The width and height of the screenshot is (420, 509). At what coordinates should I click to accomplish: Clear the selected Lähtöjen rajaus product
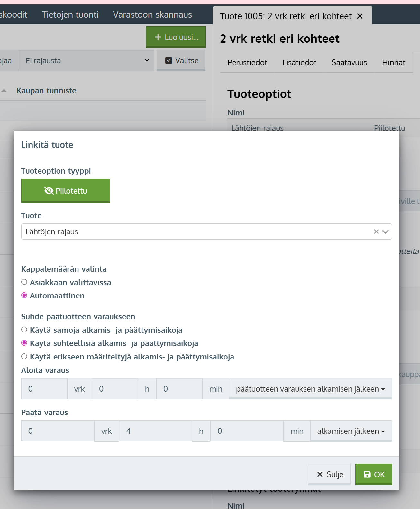[376, 232]
